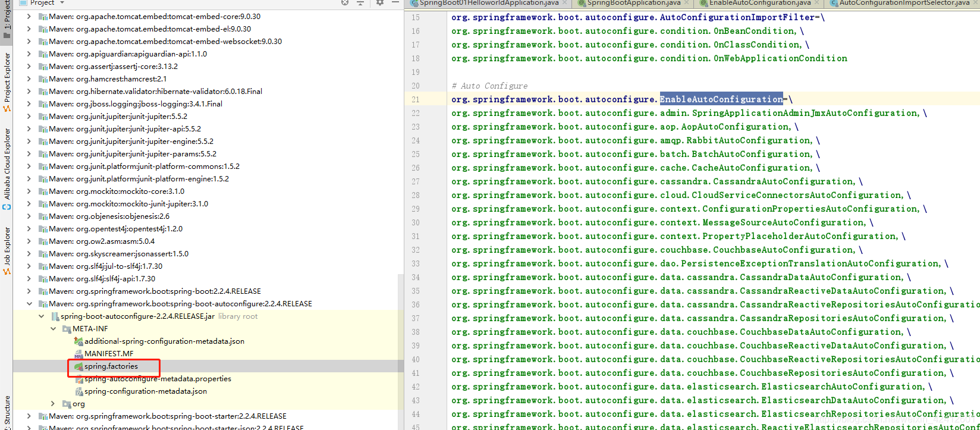Close the EnableAutoConfiguration.java tab
Image resolution: width=980 pixels, height=430 pixels.
click(816, 3)
